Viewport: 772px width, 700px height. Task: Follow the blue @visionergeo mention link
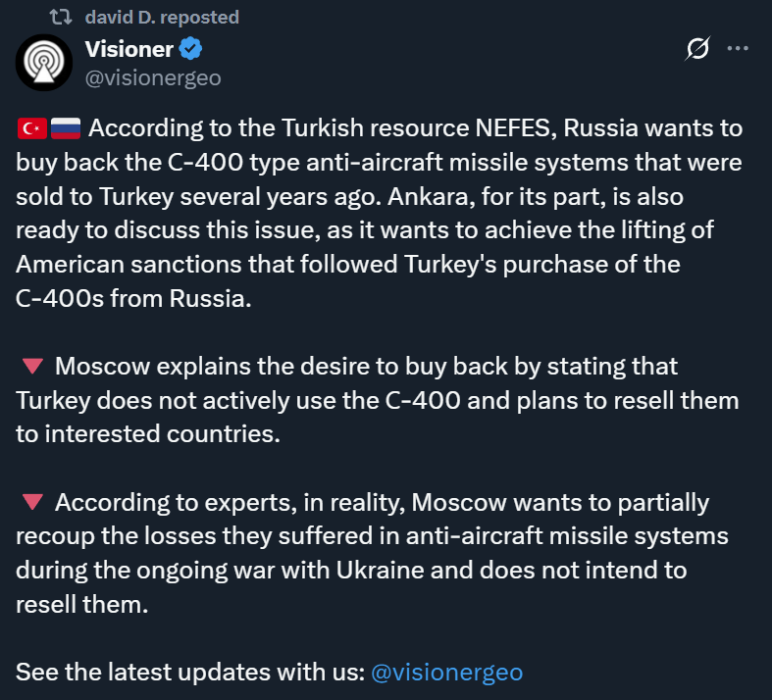[x=446, y=673]
